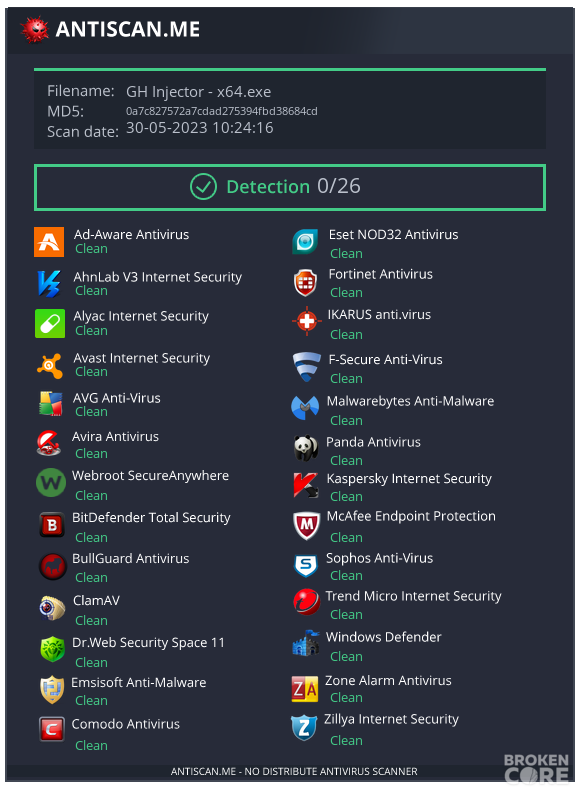Click the F-Secure Anti-Virus name
Screen dimensions: 580x790
[385, 359]
